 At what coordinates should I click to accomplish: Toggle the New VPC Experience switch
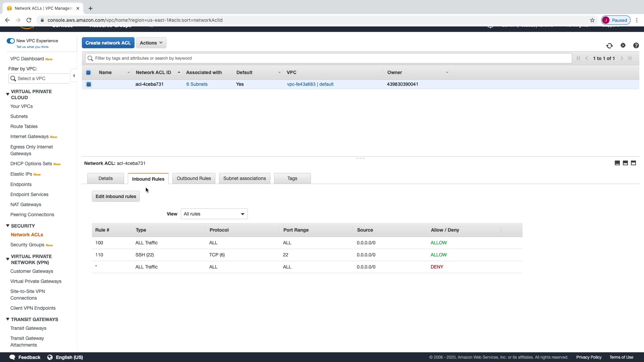[11, 41]
